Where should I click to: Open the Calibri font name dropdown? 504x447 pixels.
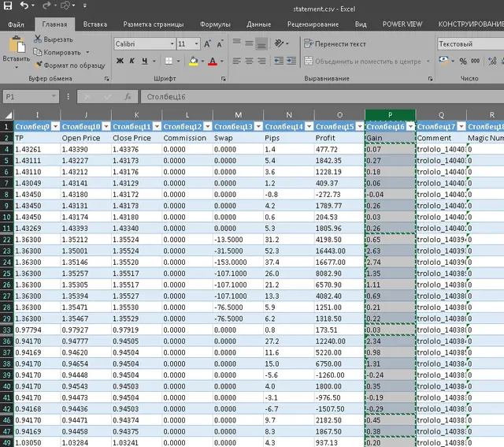coord(172,44)
